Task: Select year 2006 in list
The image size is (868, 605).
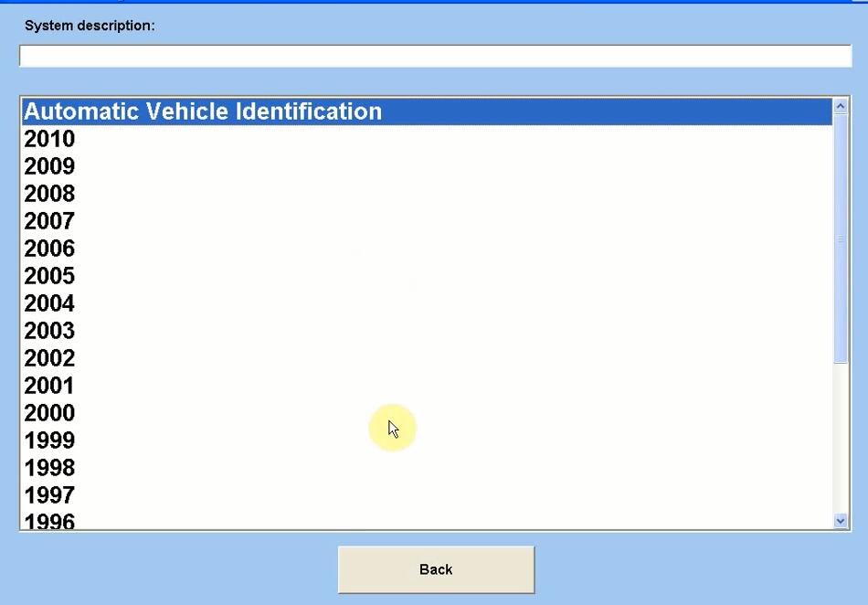Action: point(427,249)
